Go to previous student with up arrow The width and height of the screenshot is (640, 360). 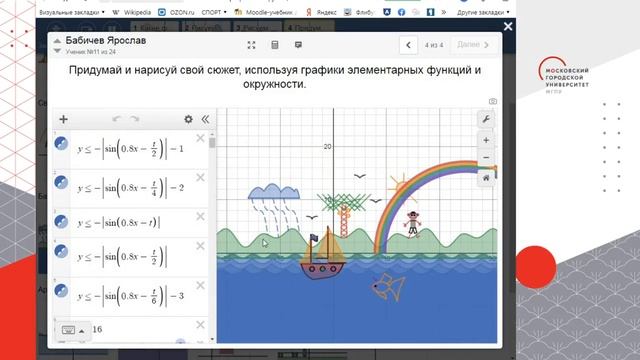(57, 40)
